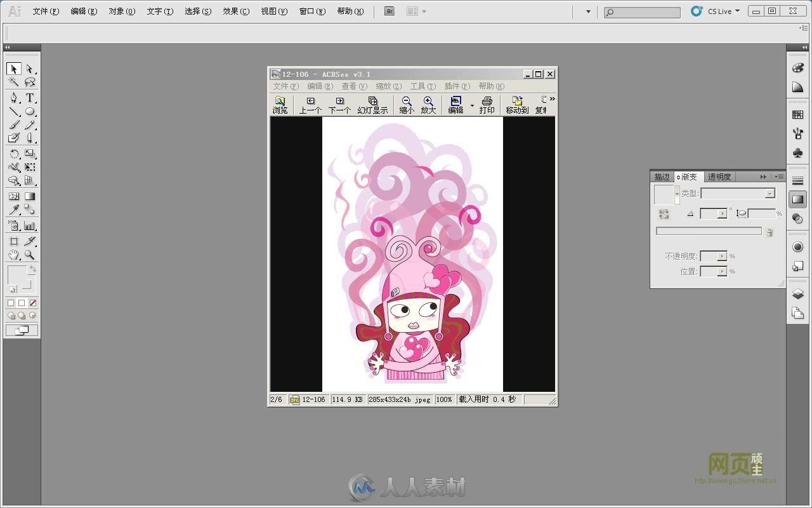This screenshot has height=508, width=812.
Task: Choose the Lasso tool
Action: coord(30,82)
